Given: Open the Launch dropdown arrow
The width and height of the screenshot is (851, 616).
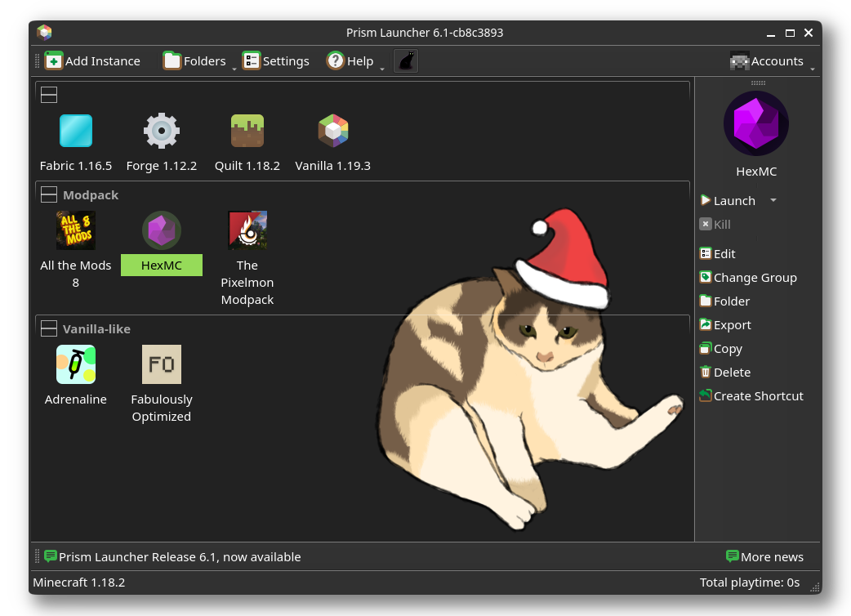Looking at the screenshot, I should (x=773, y=201).
